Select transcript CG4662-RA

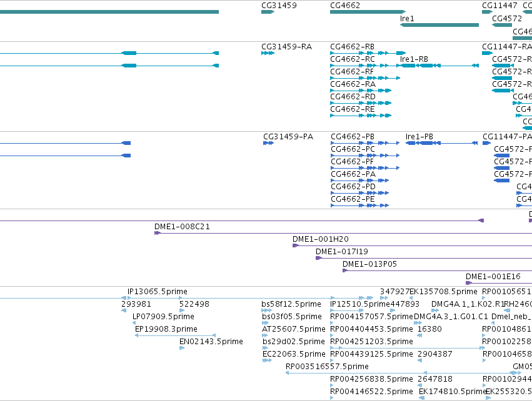(353, 84)
